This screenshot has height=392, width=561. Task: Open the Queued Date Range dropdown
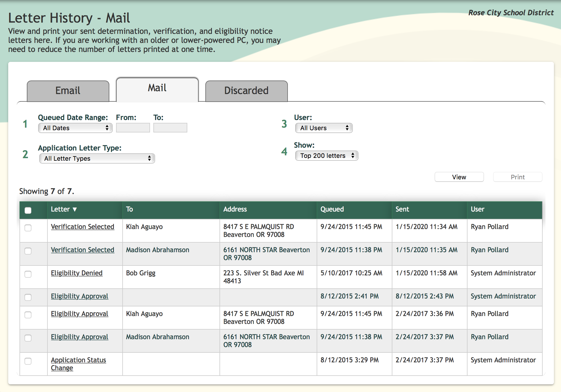[x=75, y=128]
